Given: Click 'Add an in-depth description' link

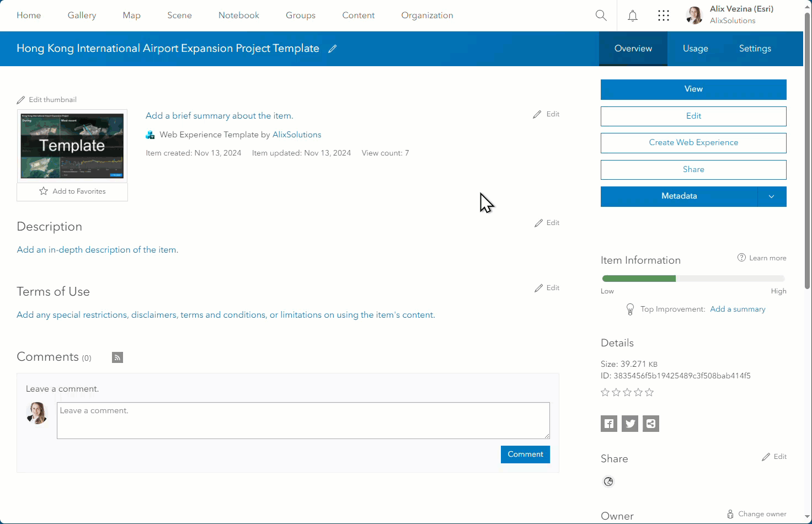Looking at the screenshot, I should pos(98,250).
